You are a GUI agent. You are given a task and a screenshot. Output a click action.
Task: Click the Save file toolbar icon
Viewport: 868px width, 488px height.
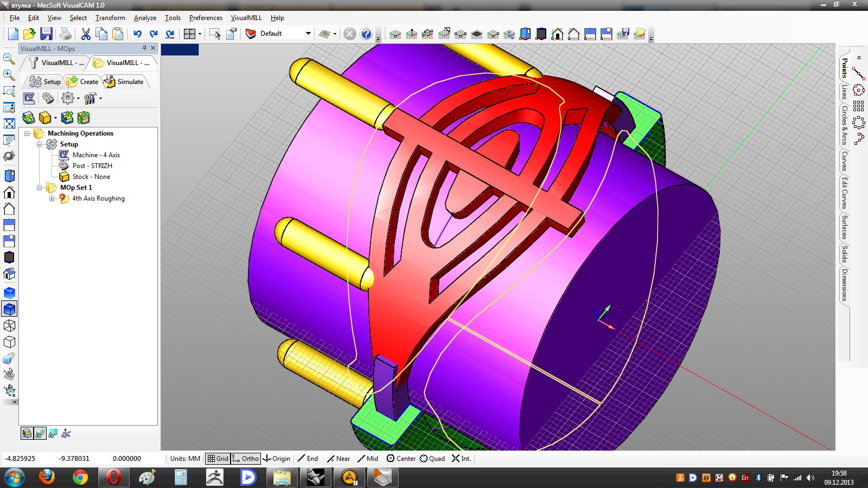tap(46, 34)
